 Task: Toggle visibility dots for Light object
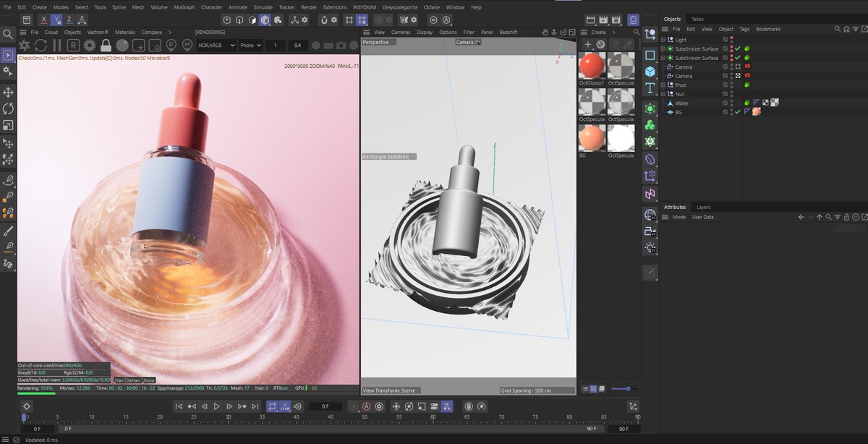731,40
